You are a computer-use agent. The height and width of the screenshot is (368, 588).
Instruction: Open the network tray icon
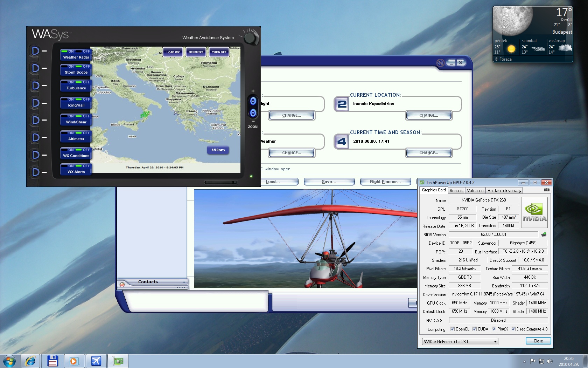point(541,361)
